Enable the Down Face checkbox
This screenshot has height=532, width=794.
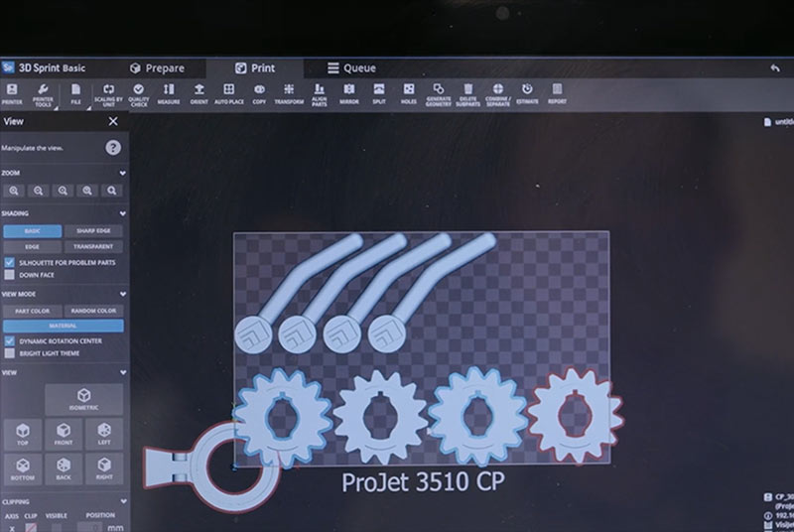pyautogui.click(x=9, y=275)
